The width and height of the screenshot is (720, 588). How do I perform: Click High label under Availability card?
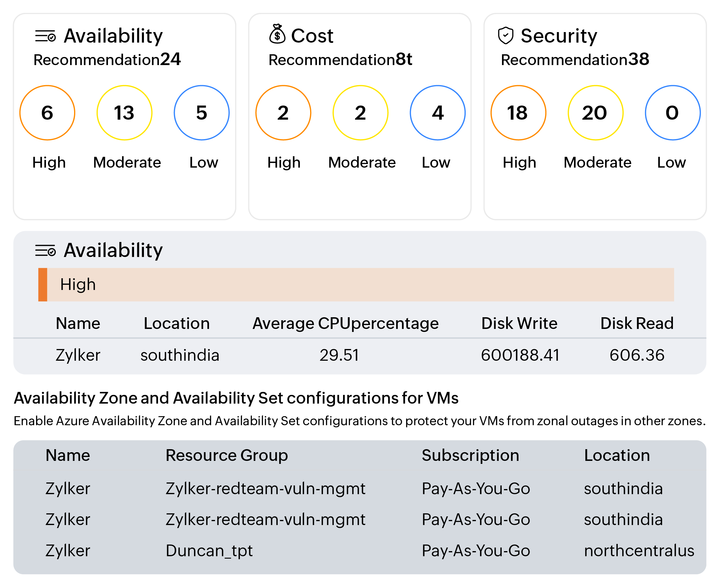tap(49, 163)
